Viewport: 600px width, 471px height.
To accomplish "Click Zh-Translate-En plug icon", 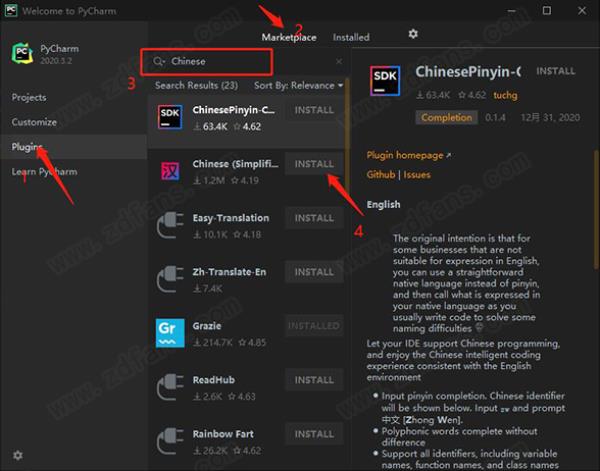I will click(170, 279).
